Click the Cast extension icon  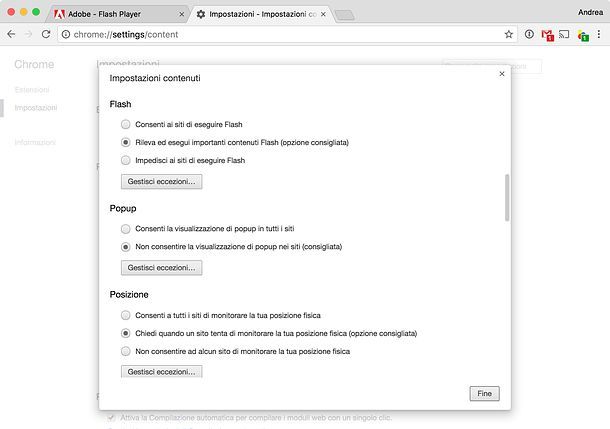pos(564,34)
